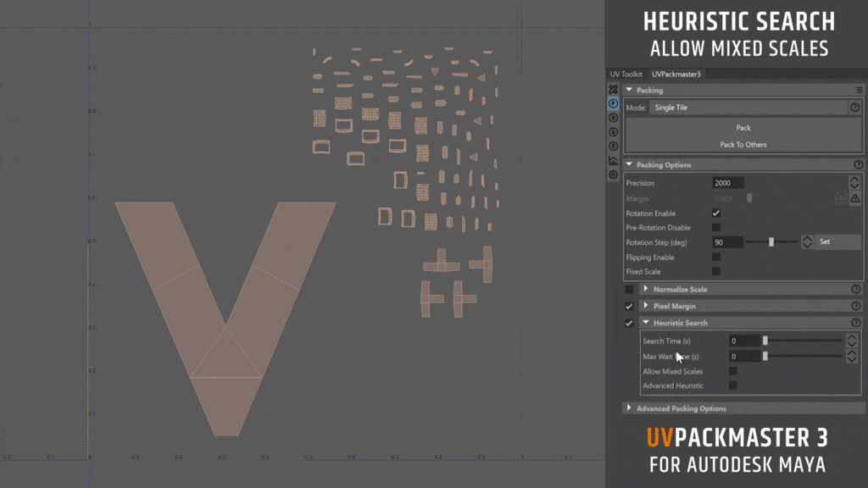Image resolution: width=868 pixels, height=488 pixels.
Task: Click the A section icon in the sidebar
Action: [612, 116]
